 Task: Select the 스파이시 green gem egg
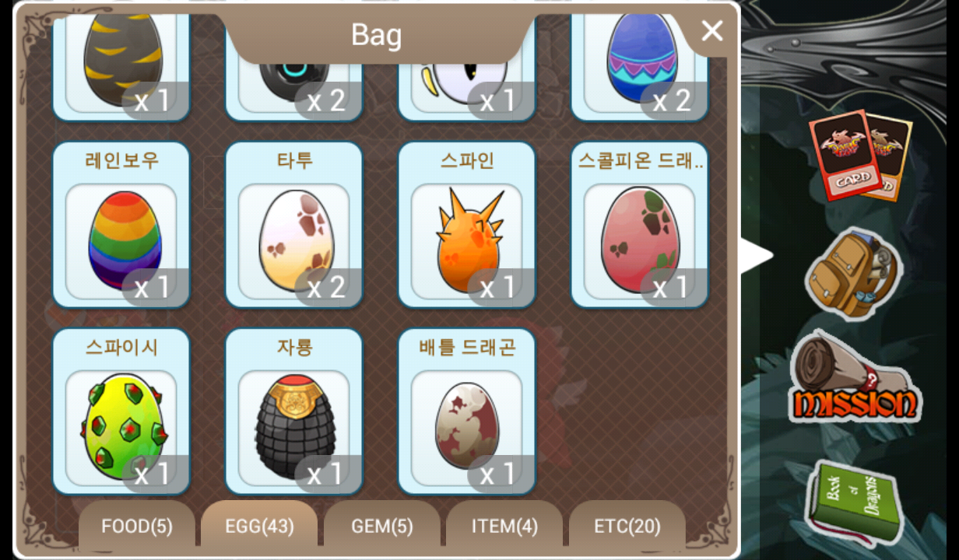click(121, 412)
